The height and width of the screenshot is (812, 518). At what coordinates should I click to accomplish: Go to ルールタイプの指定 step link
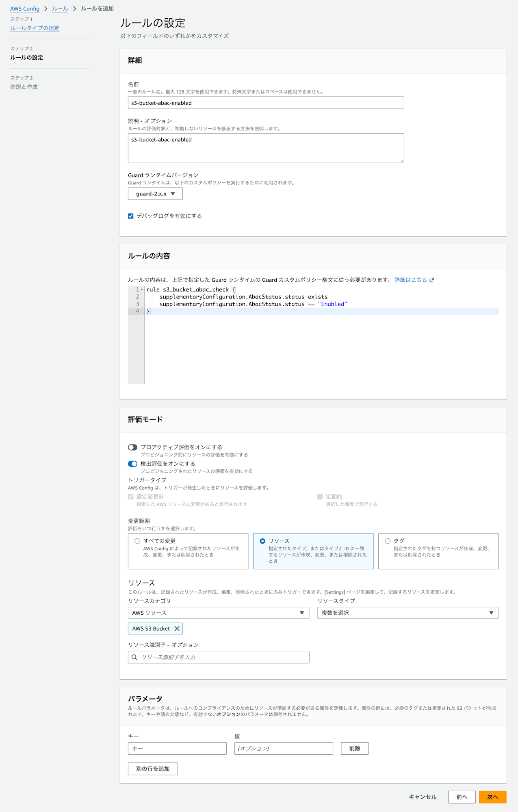(x=35, y=28)
